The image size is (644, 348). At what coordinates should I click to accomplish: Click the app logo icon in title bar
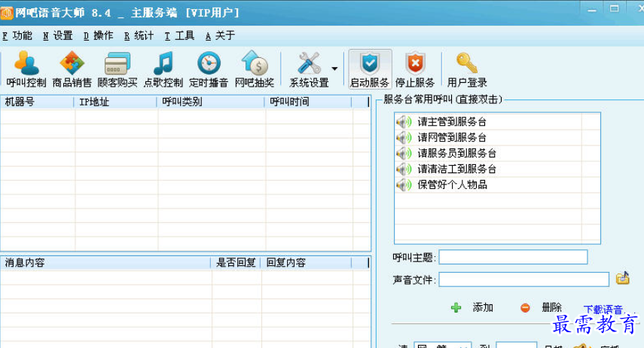7,13
